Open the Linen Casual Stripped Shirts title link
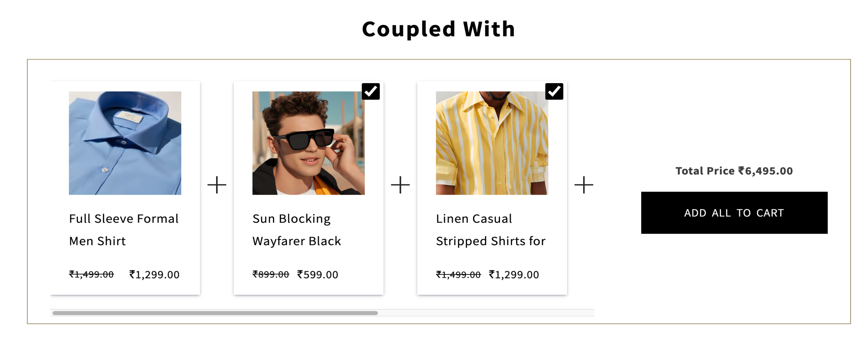 [x=490, y=230]
